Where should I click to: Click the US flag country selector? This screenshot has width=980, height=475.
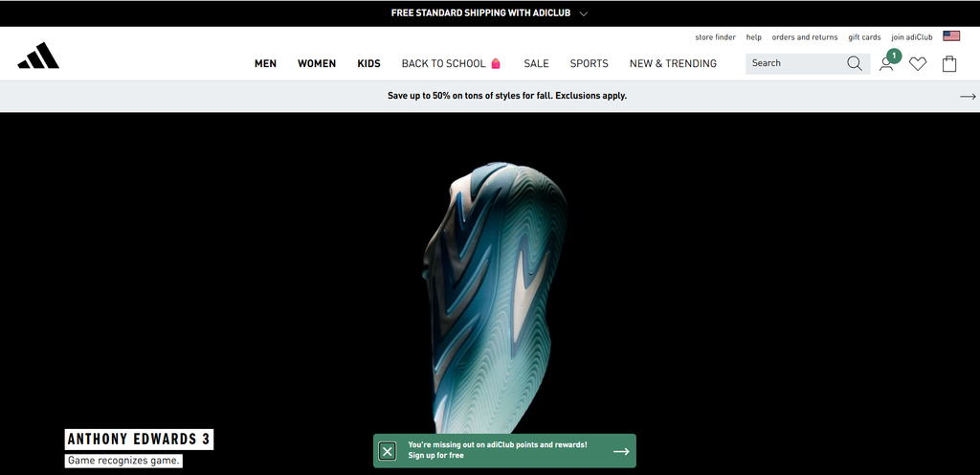coord(951,36)
